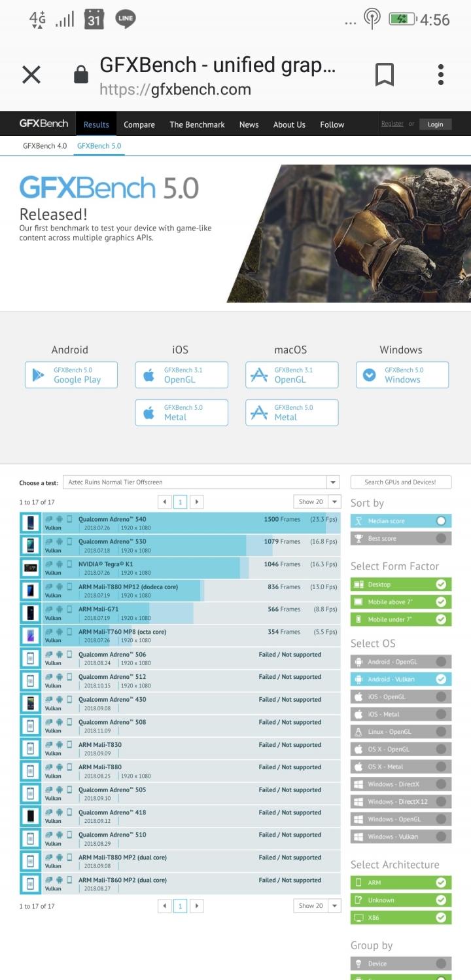Click the Qualcomm Adreno 506 row
The width and height of the screenshot is (471, 980).
[x=180, y=659]
